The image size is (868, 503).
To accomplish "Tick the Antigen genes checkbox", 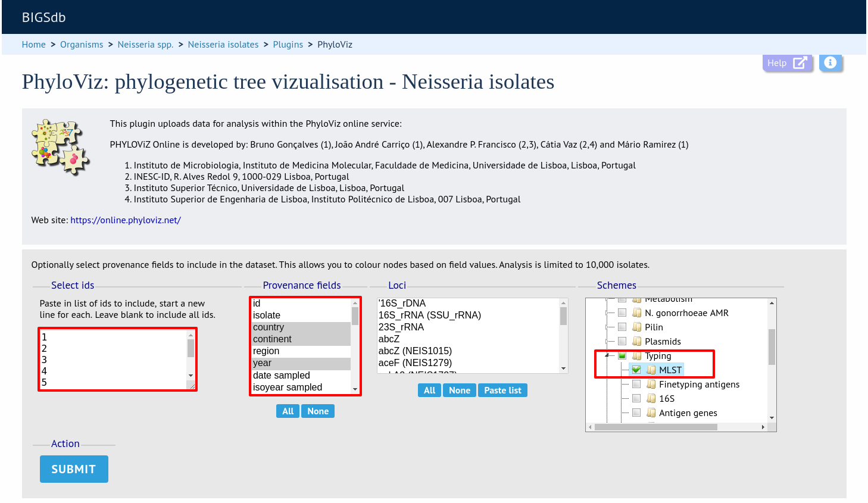I will [636, 413].
